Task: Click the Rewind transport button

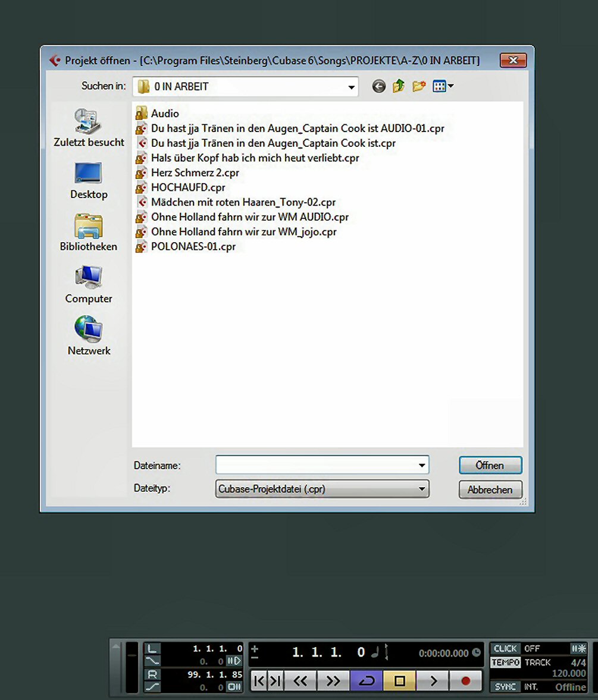Action: 300,681
